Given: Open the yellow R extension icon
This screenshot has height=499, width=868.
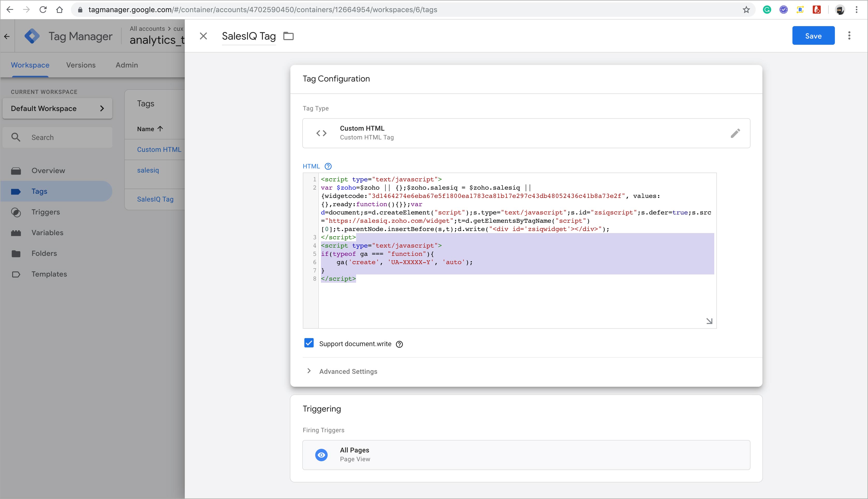Looking at the screenshot, I should [800, 10].
